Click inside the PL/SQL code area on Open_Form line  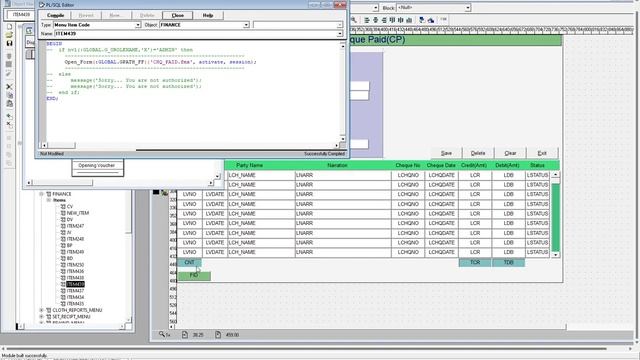click(160, 62)
